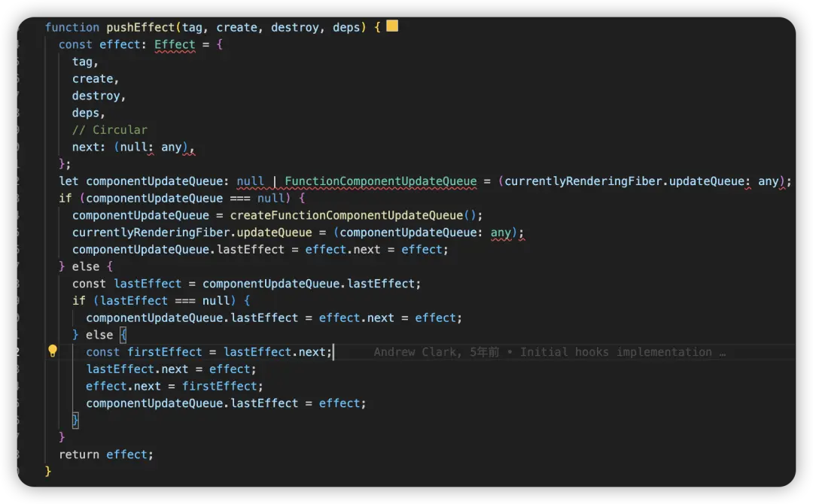Click 'const lastEffect = componentUpdateQueue.lastEffect;' line

pos(246,284)
